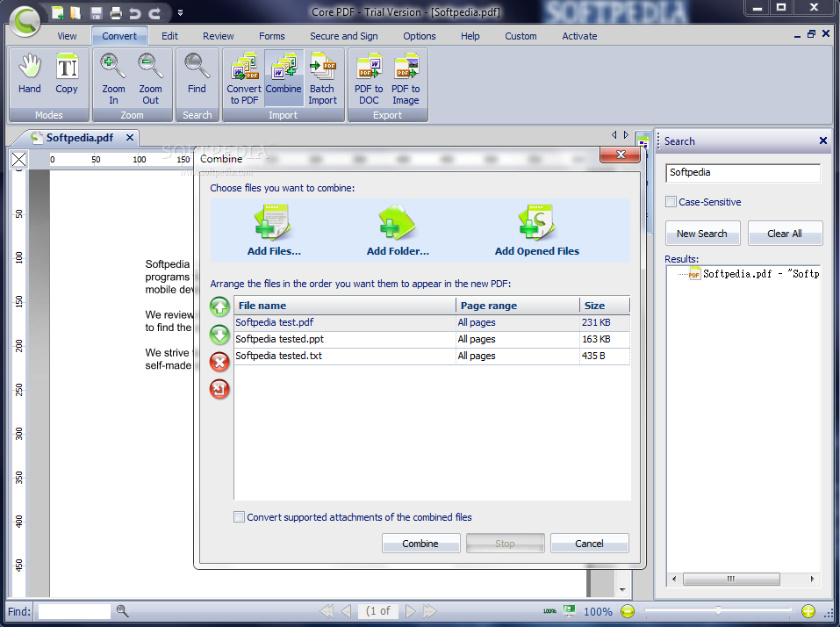
Task: Select the Softpedia tested.txt file row
Action: point(432,356)
